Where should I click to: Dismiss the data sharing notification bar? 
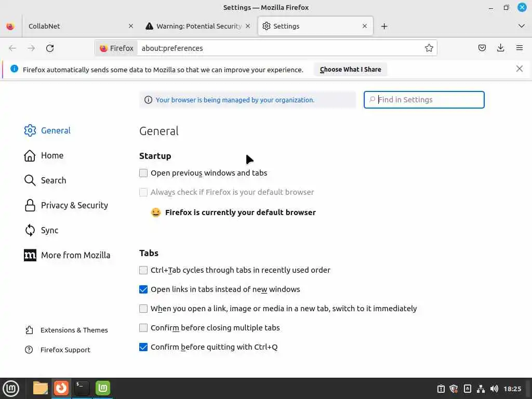click(519, 69)
